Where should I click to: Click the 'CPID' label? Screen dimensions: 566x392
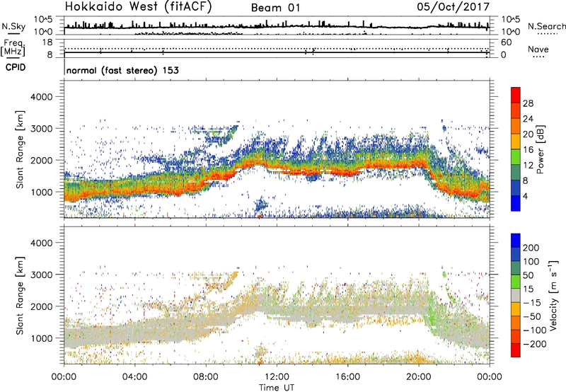coord(16,67)
